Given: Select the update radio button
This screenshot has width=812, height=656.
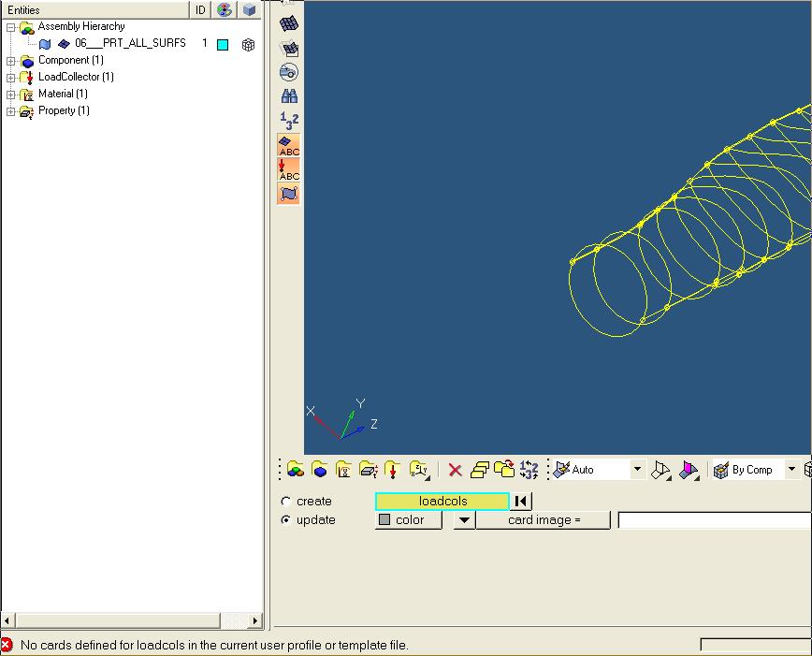Looking at the screenshot, I should pyautogui.click(x=286, y=520).
